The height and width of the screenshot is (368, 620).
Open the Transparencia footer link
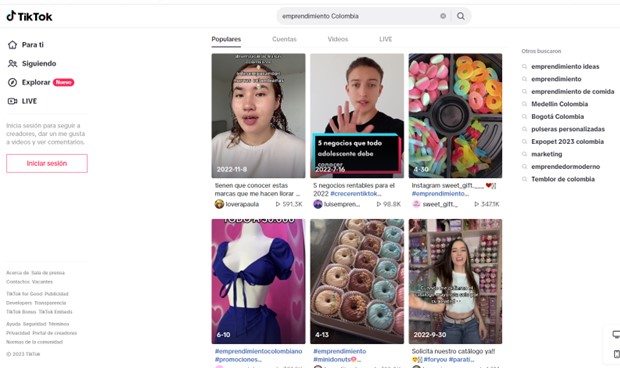point(50,303)
